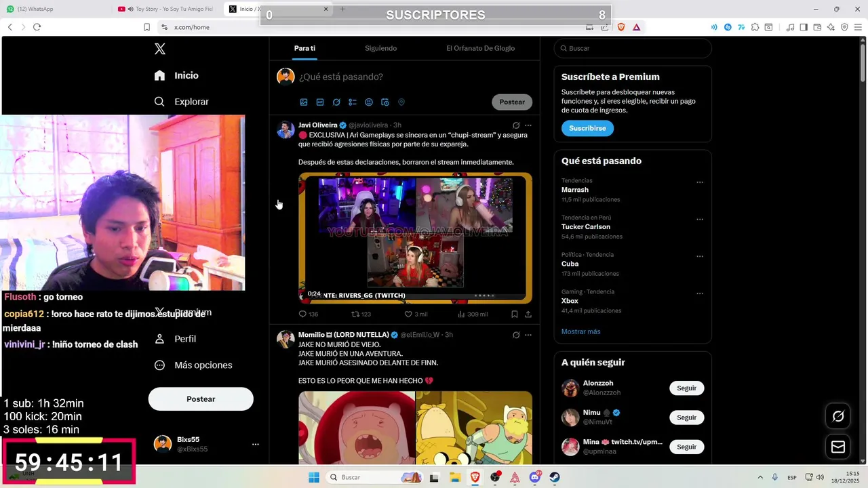Image resolution: width=868 pixels, height=488 pixels.
Task: Open more options for Xbox trend
Action: coord(700,293)
